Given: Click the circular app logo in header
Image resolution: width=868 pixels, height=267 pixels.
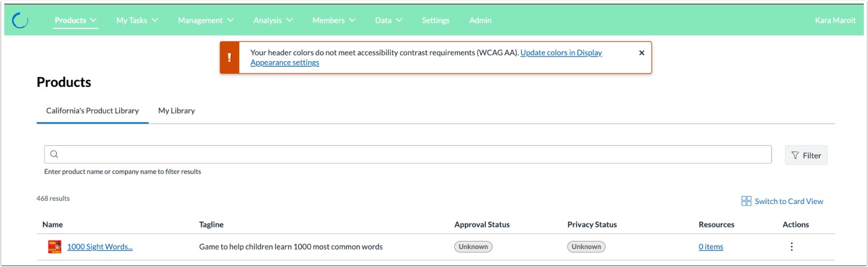Looking at the screenshot, I should click(x=20, y=20).
